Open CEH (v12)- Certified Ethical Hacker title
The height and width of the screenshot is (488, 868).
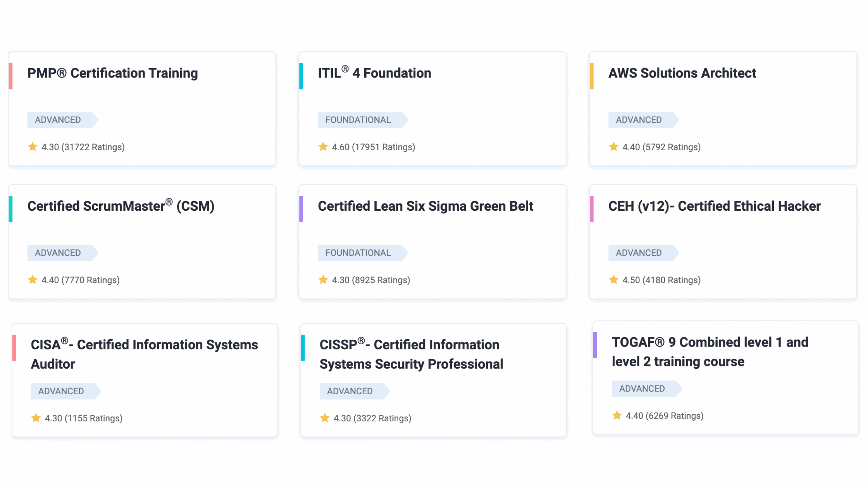(x=714, y=206)
